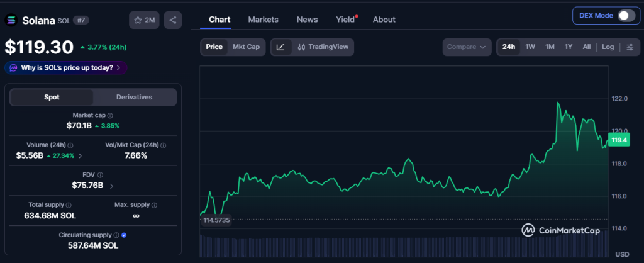Set chart range to All
This screenshot has height=263, width=644.
click(x=587, y=47)
